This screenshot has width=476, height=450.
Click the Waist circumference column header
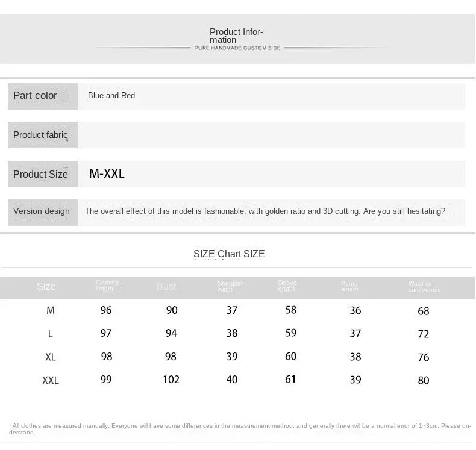pyautogui.click(x=424, y=287)
